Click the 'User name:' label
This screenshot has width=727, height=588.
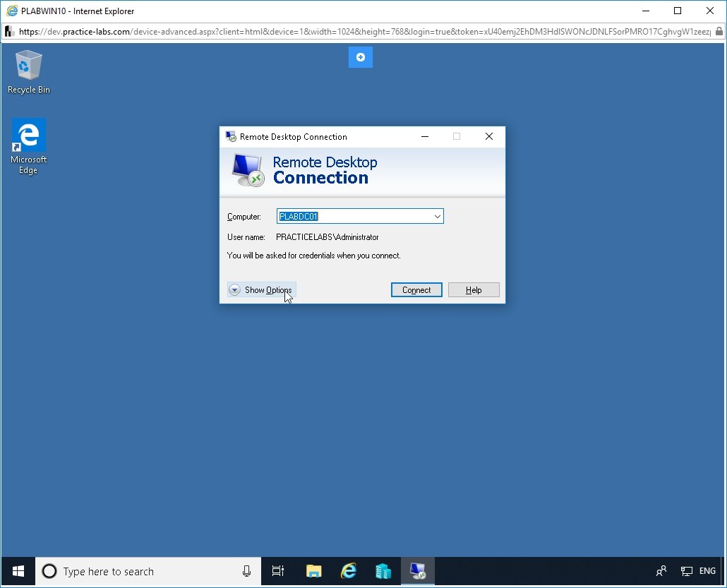click(x=246, y=237)
